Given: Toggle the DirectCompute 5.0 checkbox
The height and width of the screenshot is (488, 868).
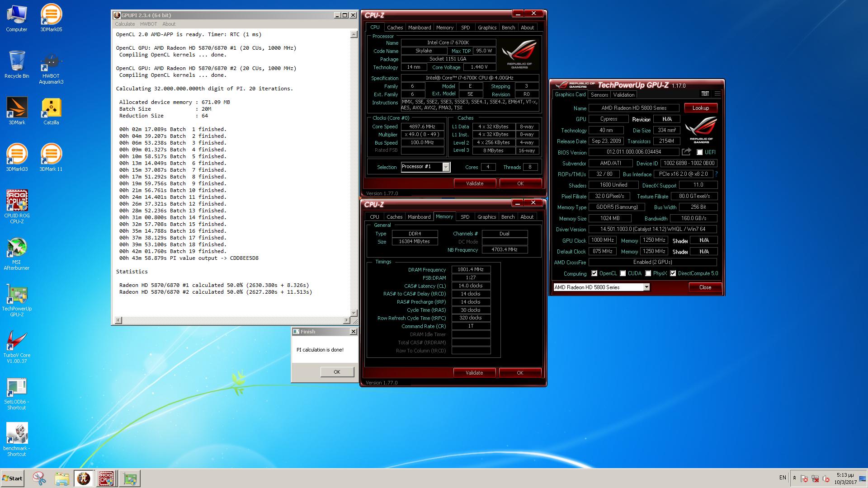Looking at the screenshot, I should click(673, 273).
